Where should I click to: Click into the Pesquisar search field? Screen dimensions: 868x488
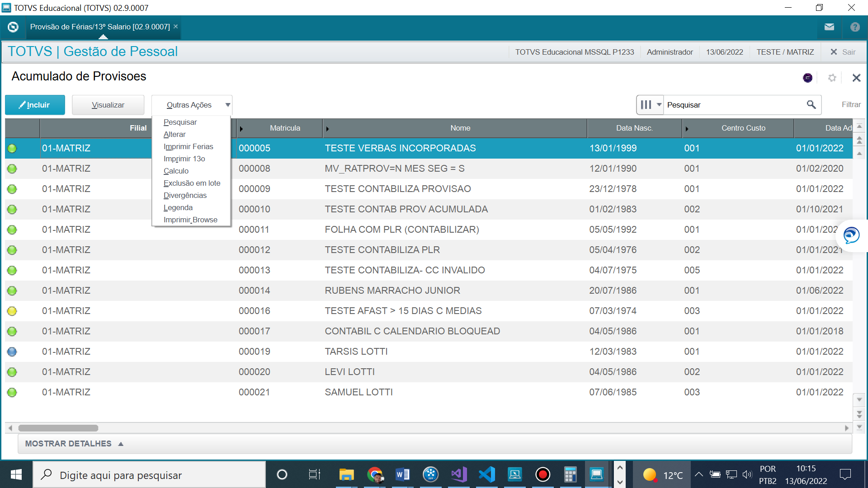click(x=735, y=105)
